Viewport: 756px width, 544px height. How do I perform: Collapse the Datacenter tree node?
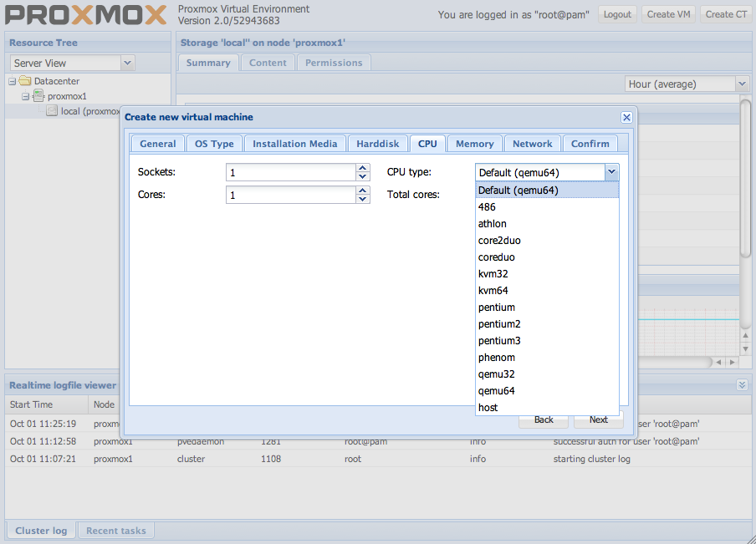(x=13, y=81)
